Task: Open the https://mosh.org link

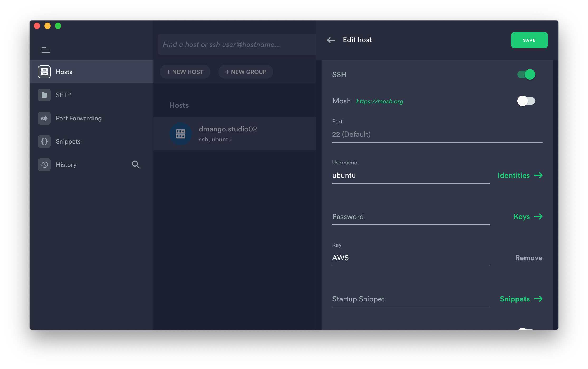Action: coord(380,101)
